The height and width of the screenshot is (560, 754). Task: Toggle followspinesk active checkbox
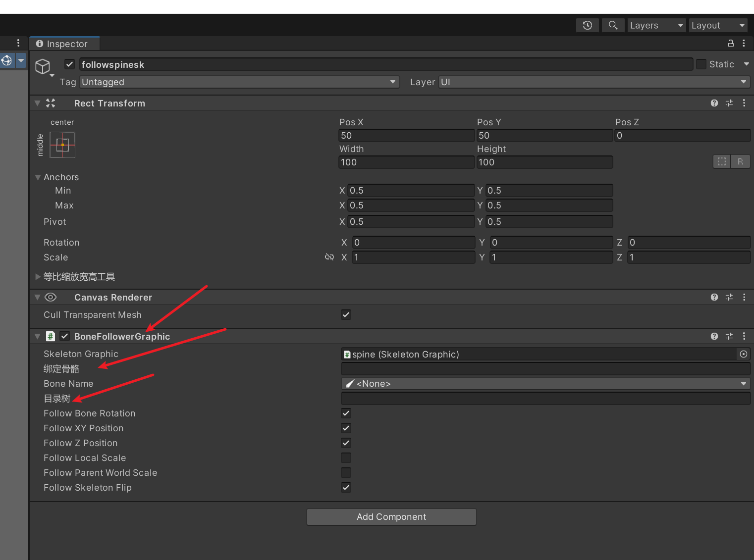pos(70,64)
